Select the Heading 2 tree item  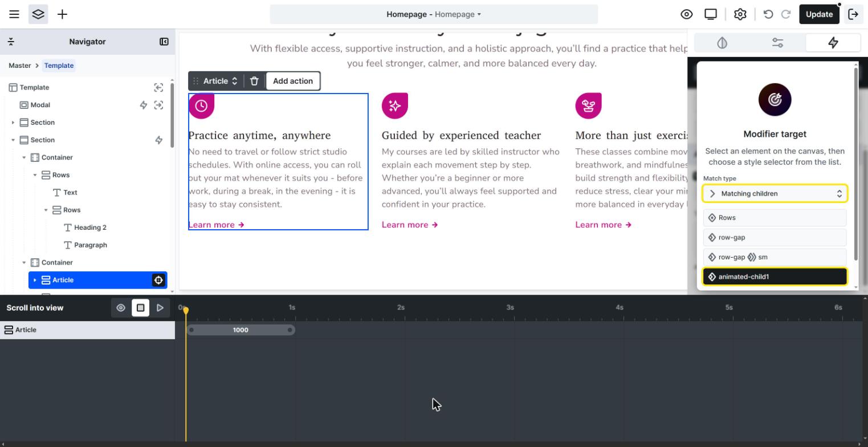click(90, 227)
